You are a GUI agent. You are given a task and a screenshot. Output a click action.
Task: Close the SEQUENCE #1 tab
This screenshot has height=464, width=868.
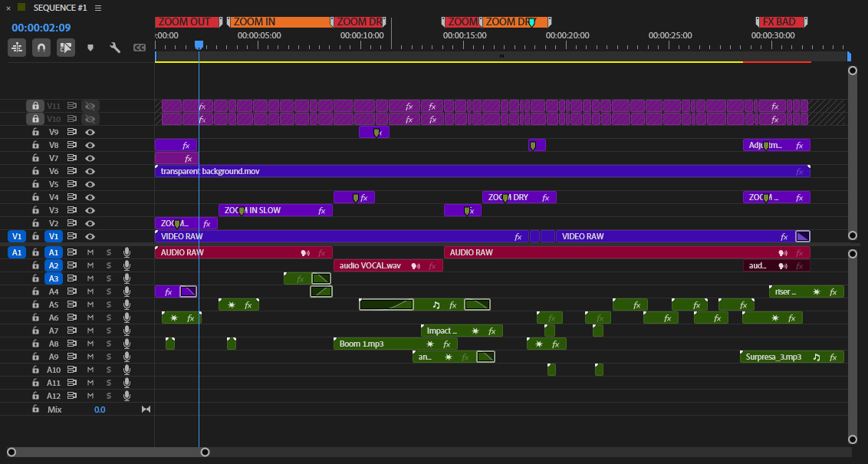(8, 8)
